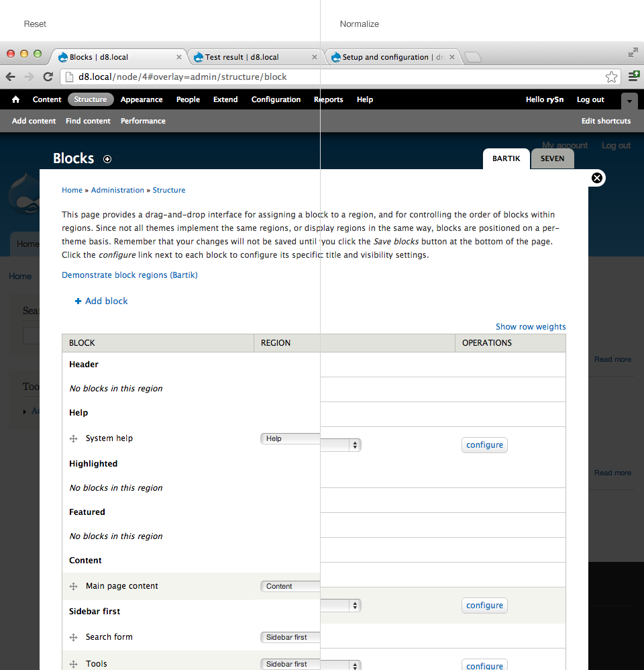The width and height of the screenshot is (644, 670).
Task: Open the Structure admin menu
Action: (91, 99)
